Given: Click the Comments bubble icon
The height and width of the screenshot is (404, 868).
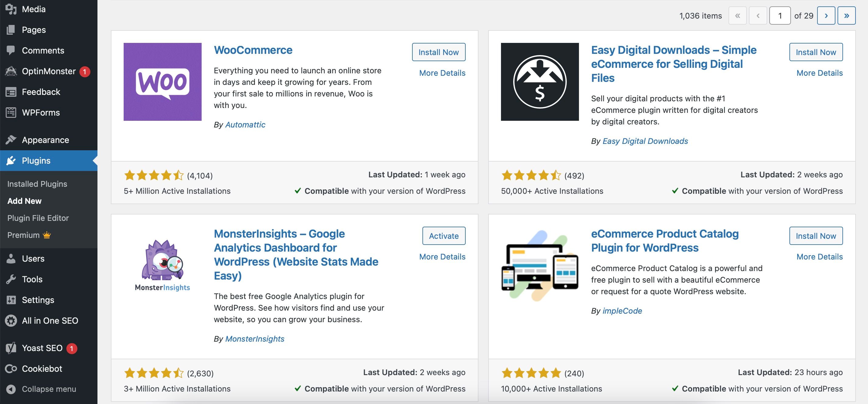Looking at the screenshot, I should [11, 50].
